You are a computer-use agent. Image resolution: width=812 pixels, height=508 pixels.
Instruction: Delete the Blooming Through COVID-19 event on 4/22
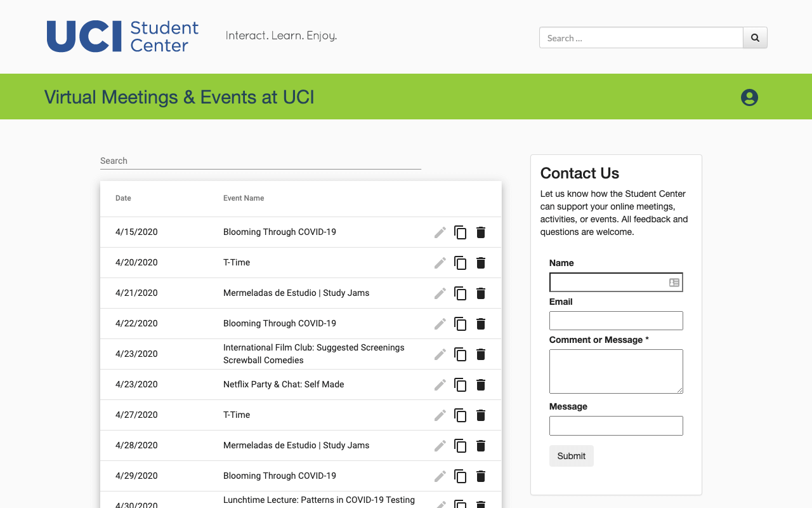[481, 323]
